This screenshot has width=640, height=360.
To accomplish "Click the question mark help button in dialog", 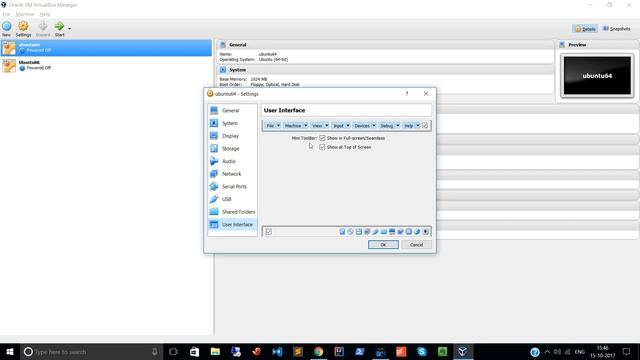I will click(x=407, y=93).
